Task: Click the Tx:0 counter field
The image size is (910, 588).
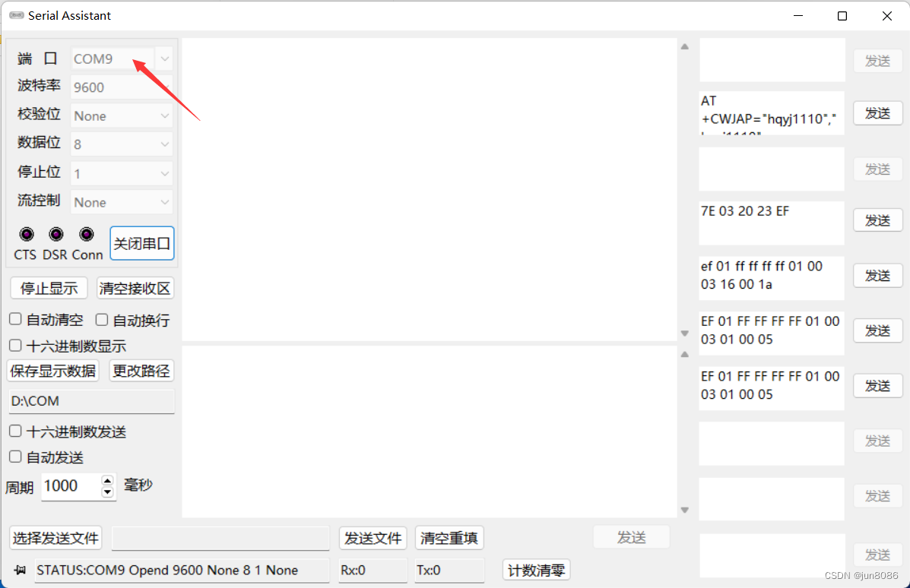Action: (449, 570)
